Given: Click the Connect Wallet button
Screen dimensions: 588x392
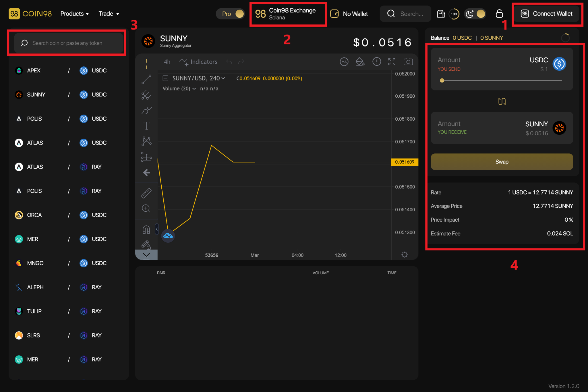Looking at the screenshot, I should (546, 14).
